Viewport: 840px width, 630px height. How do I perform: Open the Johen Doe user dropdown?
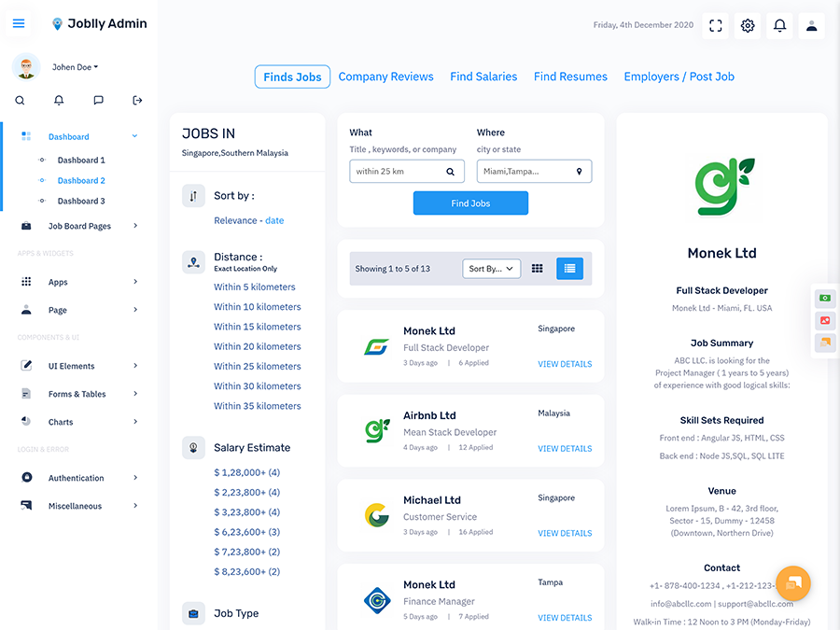75,67
